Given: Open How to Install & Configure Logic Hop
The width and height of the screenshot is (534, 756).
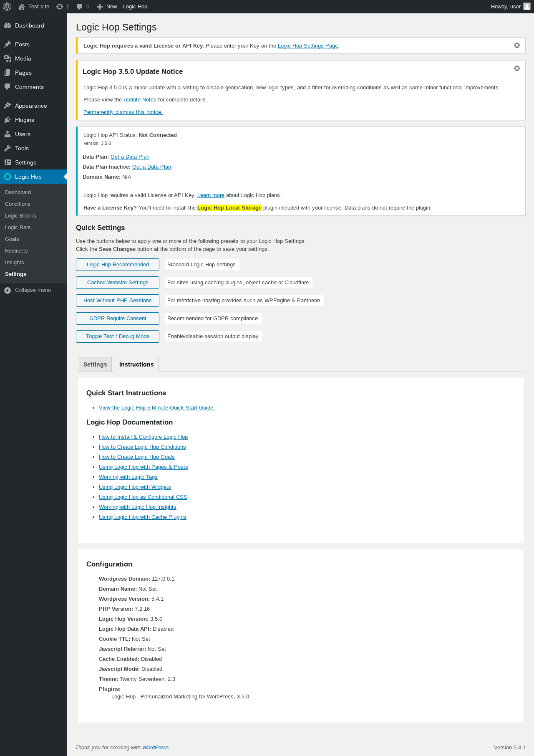Looking at the screenshot, I should point(143,437).
